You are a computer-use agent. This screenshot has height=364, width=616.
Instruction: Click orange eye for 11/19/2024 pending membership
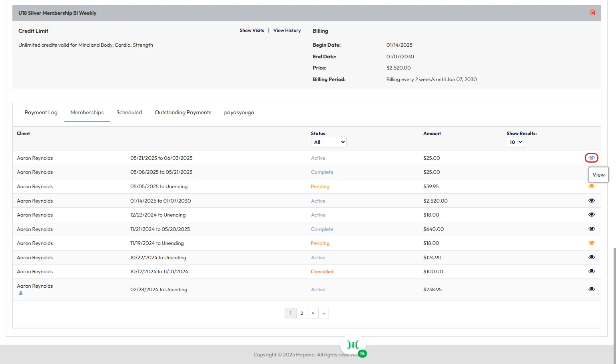(591, 243)
